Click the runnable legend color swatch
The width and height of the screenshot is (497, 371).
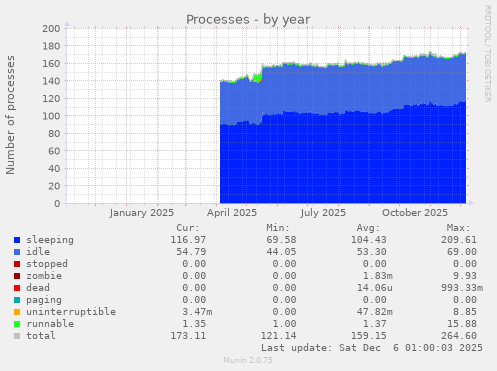pyautogui.click(x=17, y=324)
